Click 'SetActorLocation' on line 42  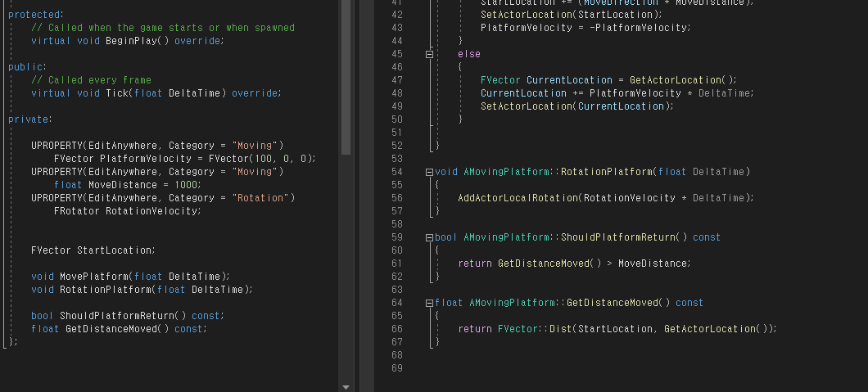[526, 15]
